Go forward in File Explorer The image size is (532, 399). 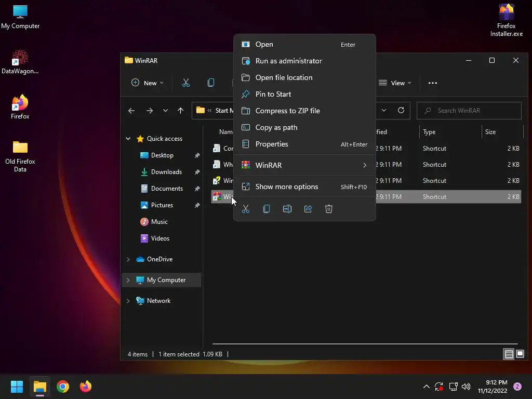point(149,111)
